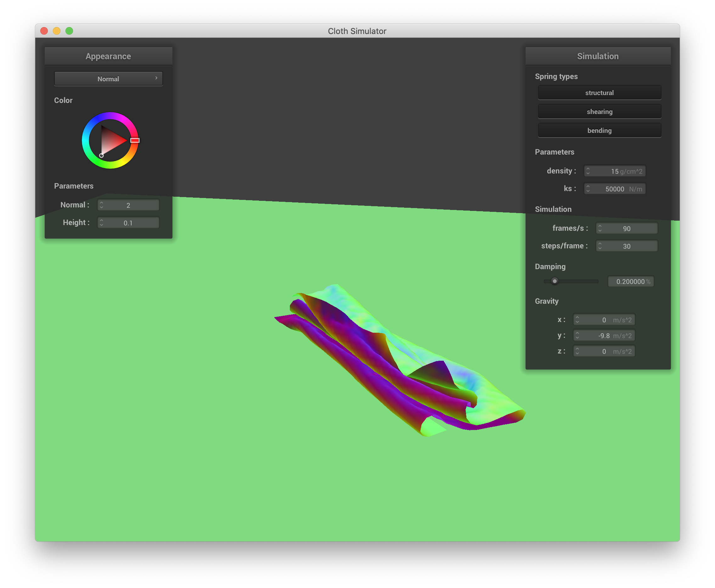715x588 pixels.
Task: Click the gravity x value field
Action: coord(604,320)
